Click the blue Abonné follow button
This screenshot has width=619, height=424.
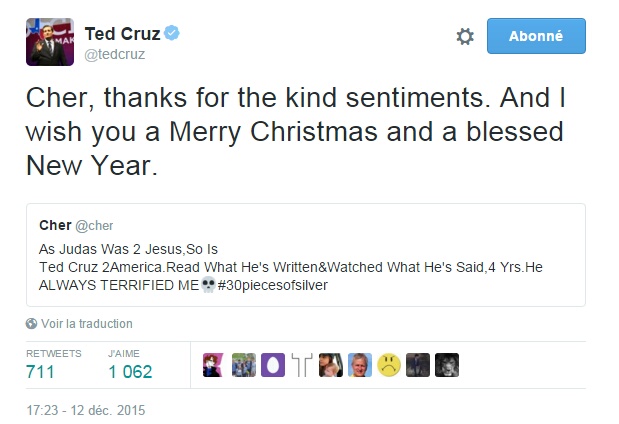(536, 36)
